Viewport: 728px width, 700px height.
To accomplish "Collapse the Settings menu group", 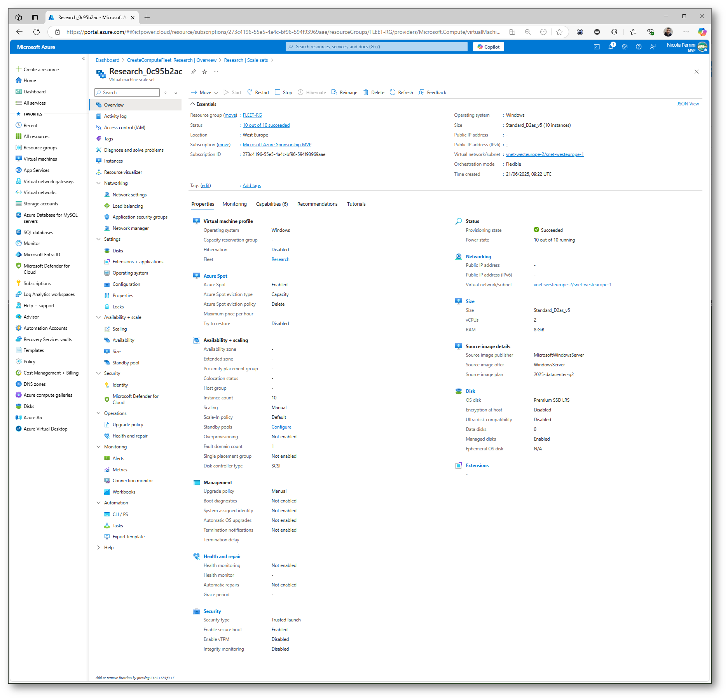I will (x=98, y=239).
